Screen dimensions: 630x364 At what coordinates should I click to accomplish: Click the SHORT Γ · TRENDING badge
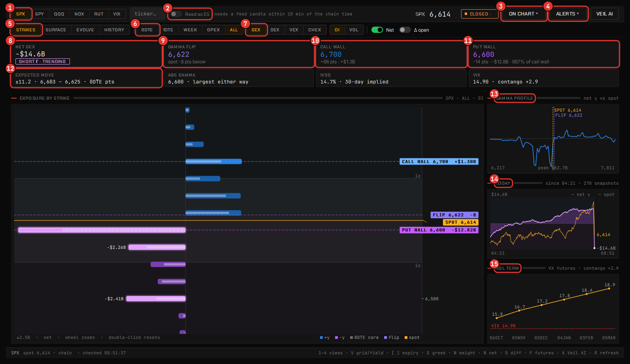43,61
